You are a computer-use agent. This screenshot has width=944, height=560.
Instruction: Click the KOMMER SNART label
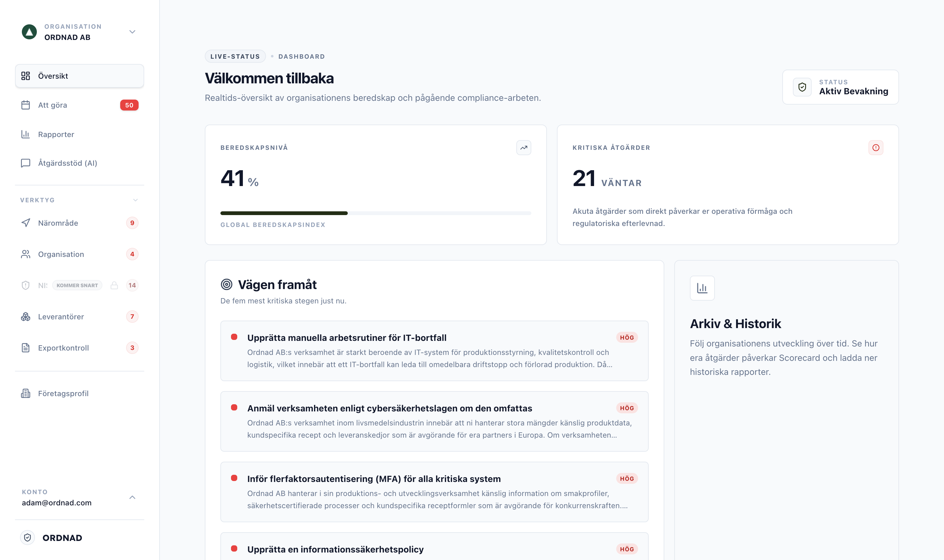(77, 285)
